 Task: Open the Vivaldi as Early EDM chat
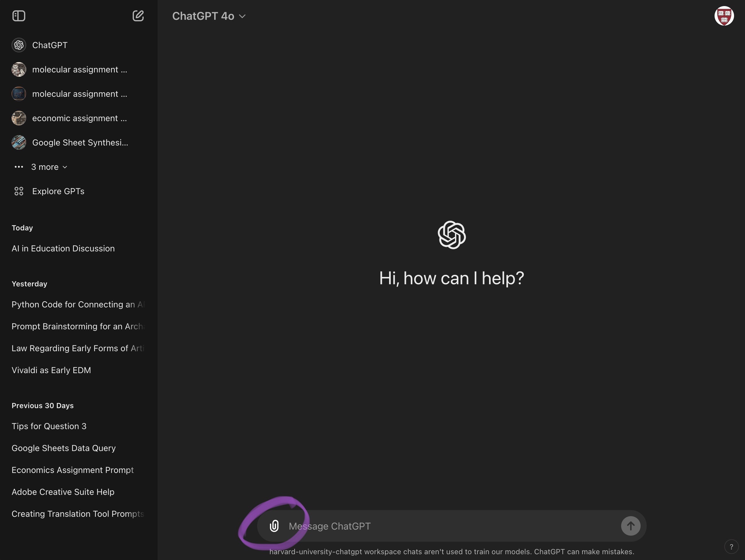(x=51, y=370)
